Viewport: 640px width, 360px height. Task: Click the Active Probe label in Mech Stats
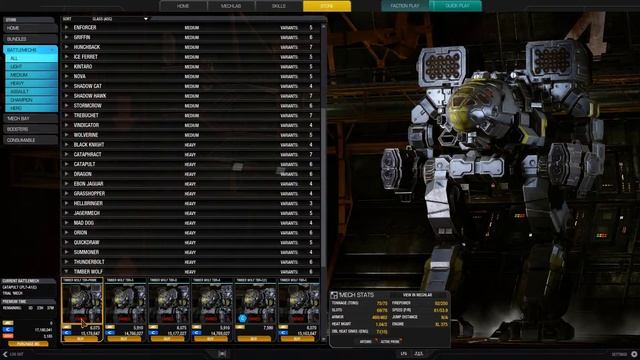pyautogui.click(x=390, y=342)
